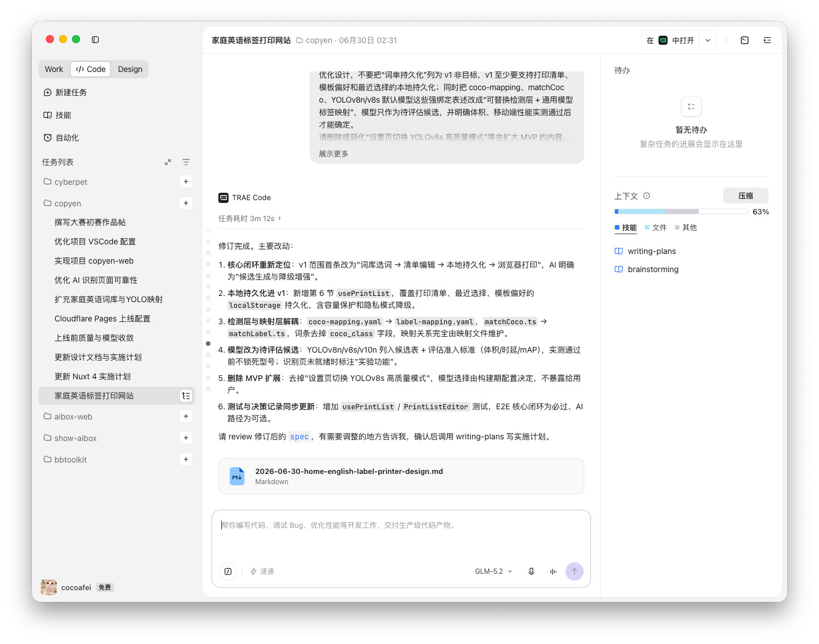This screenshot has height=644, width=819.
Task: Open the slash command icon in input
Action: click(228, 571)
